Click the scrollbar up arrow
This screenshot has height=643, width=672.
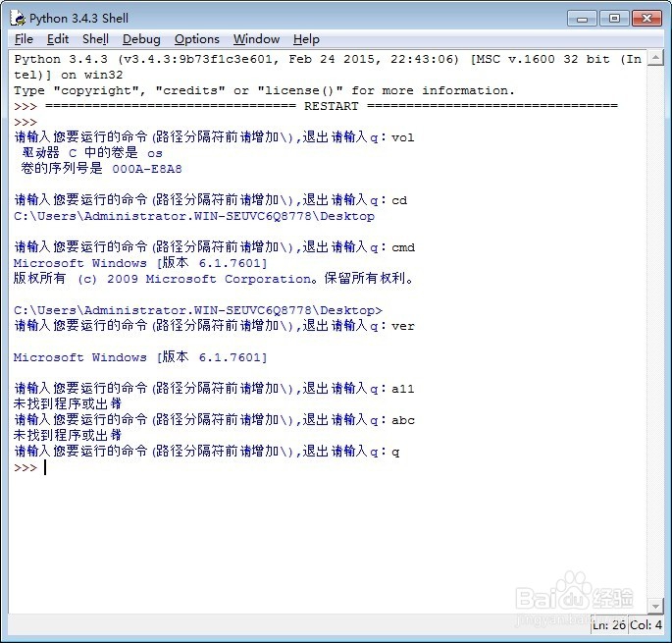click(x=655, y=58)
